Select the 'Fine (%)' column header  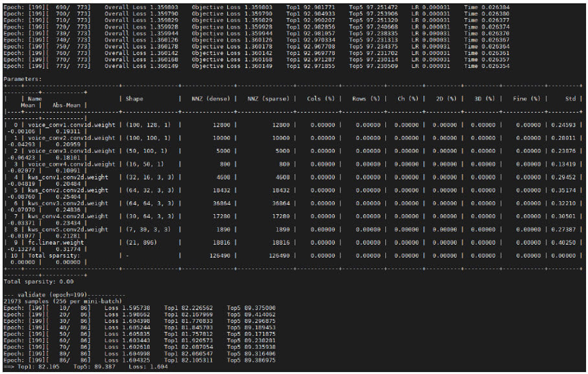pyautogui.click(x=527, y=99)
